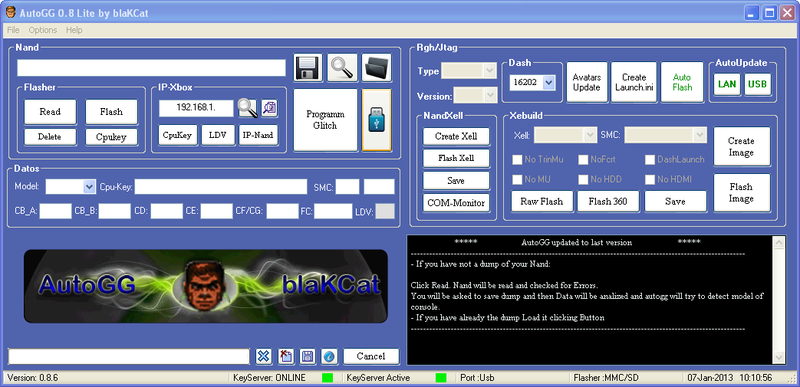Click the USB drive icon beside Programm Glitch
The height and width of the screenshot is (387, 800).
[377, 120]
